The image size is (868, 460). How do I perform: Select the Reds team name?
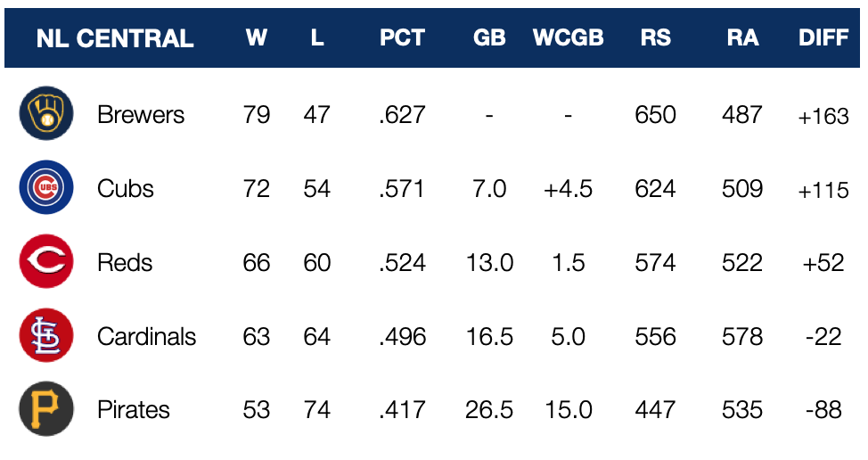(x=125, y=263)
